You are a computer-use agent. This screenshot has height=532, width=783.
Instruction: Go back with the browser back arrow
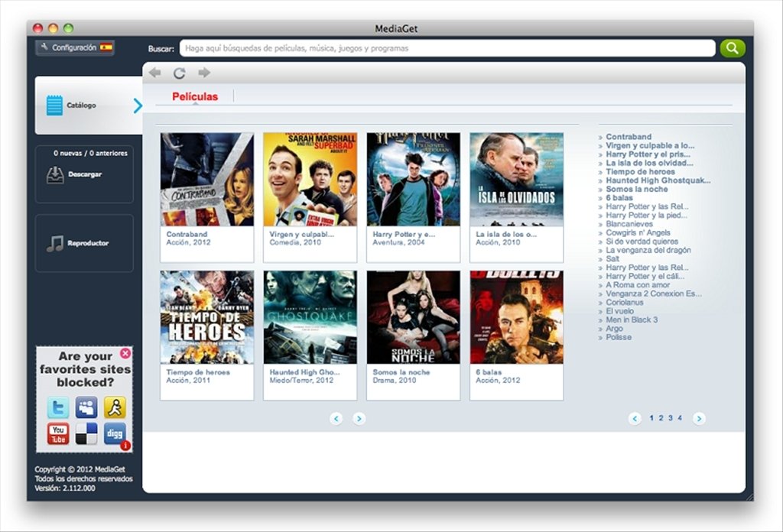154,73
